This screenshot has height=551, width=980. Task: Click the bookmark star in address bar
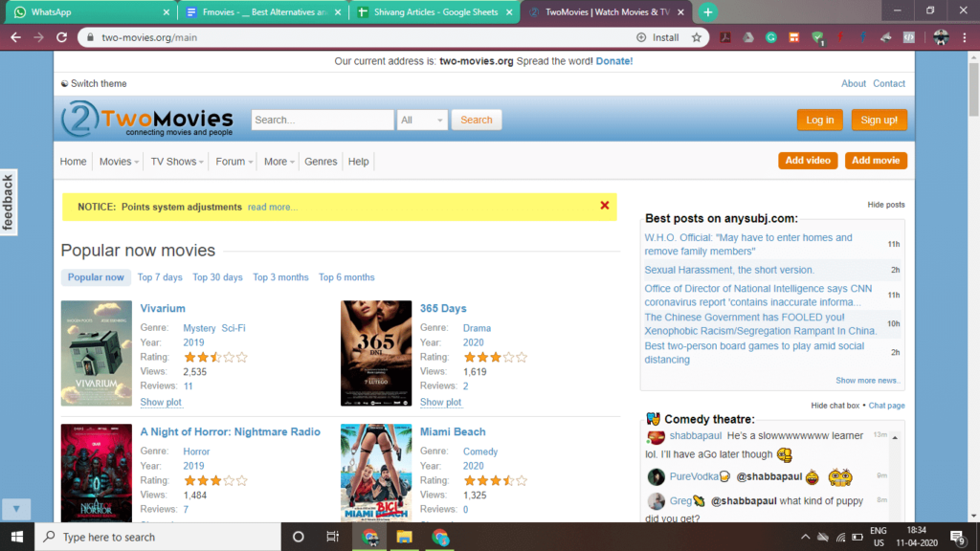697,37
